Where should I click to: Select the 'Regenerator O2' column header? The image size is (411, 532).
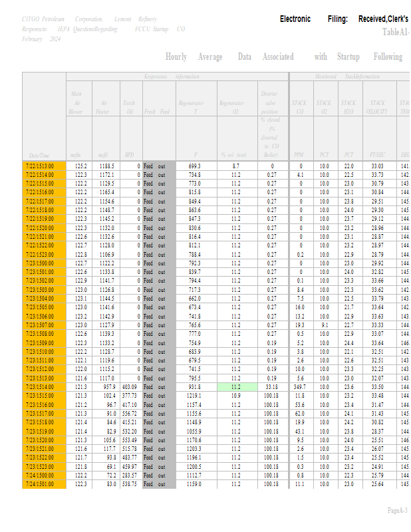point(231,107)
